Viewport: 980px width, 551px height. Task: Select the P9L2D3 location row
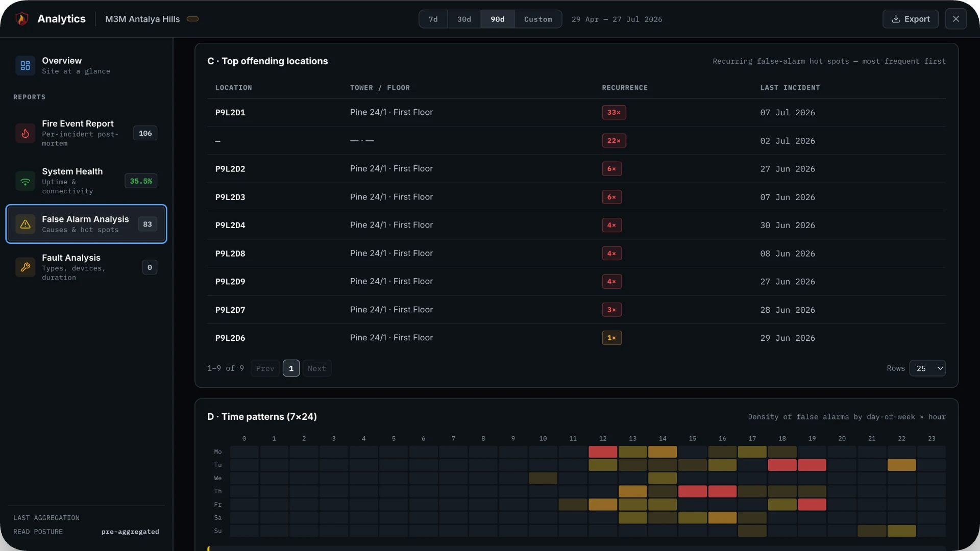pyautogui.click(x=576, y=197)
